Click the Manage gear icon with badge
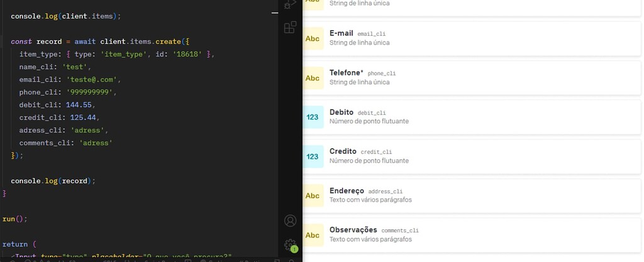Image resolution: width=644 pixels, height=262 pixels. [290, 244]
